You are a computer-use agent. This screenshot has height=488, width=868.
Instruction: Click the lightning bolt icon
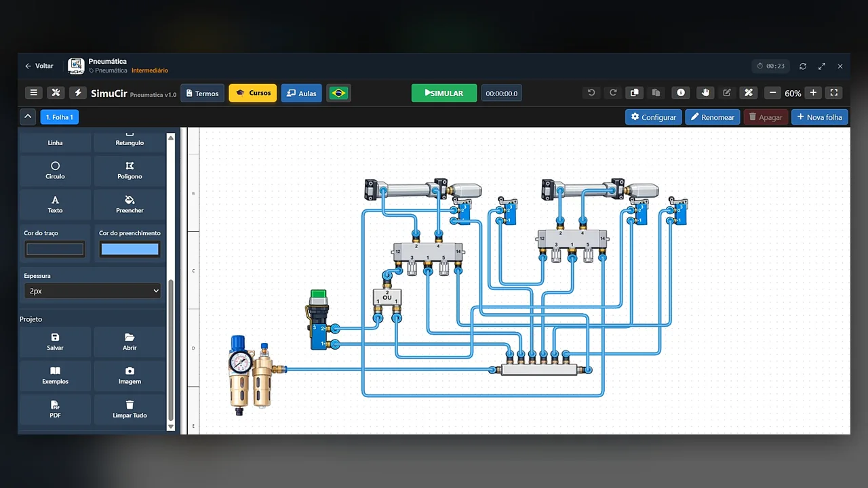78,93
